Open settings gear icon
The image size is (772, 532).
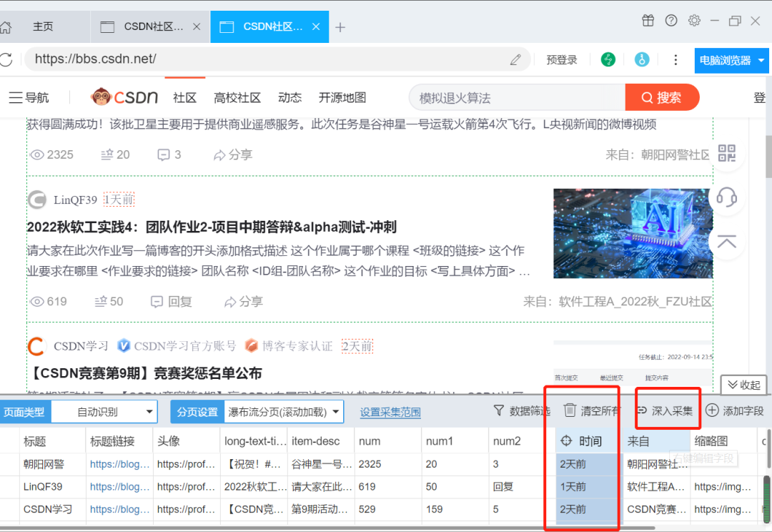click(694, 21)
